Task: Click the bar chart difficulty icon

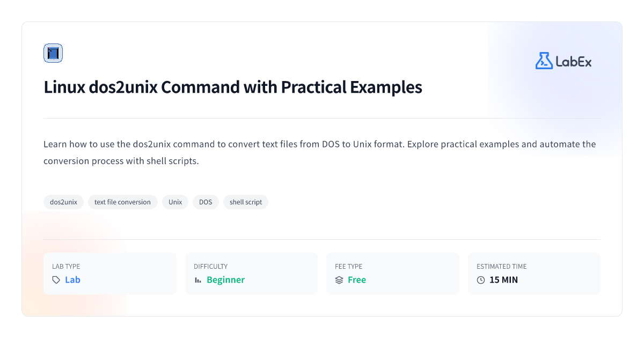Action: 198,280
